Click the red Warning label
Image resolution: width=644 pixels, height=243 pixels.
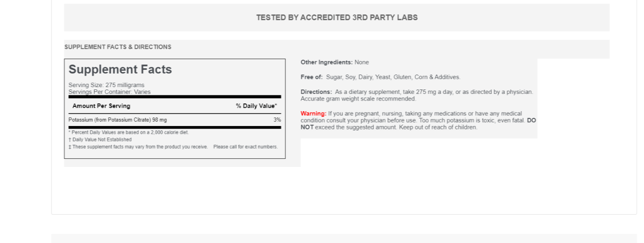[313, 114]
